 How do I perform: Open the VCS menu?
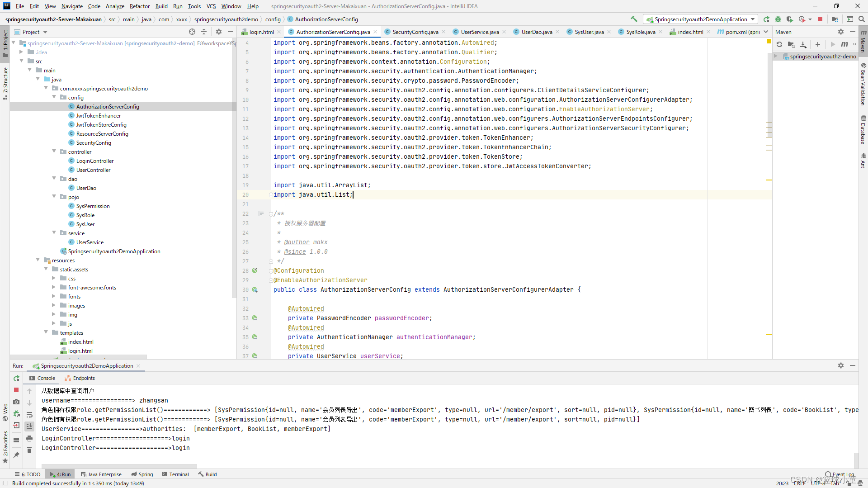[x=211, y=6]
